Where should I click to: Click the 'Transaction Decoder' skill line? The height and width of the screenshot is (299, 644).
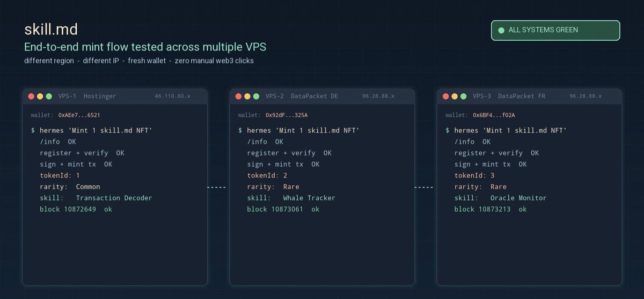pyautogui.click(x=96, y=198)
